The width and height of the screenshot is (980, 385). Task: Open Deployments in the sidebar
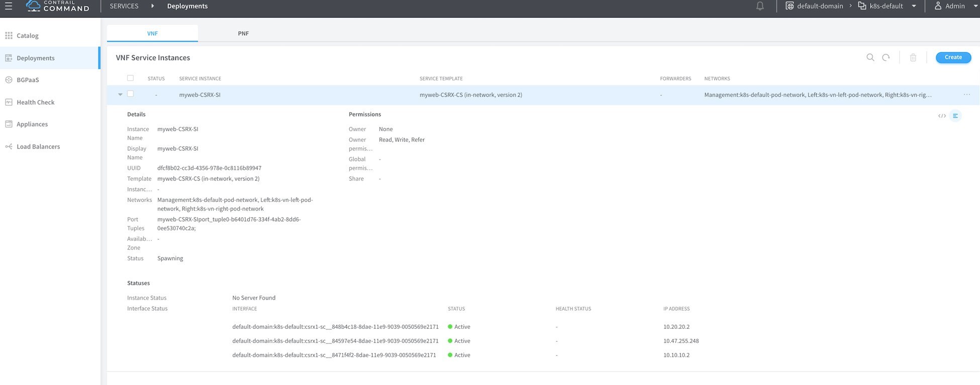coord(50,58)
